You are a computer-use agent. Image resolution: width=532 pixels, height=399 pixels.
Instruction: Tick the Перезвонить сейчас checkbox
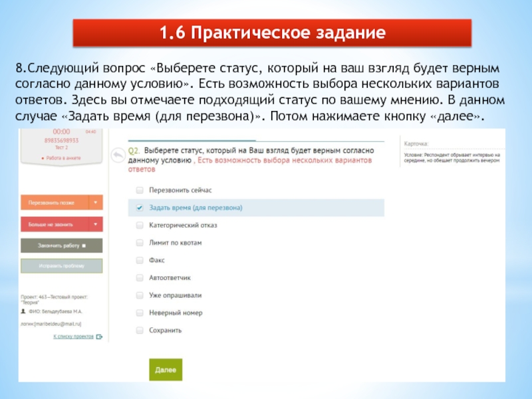(x=140, y=190)
